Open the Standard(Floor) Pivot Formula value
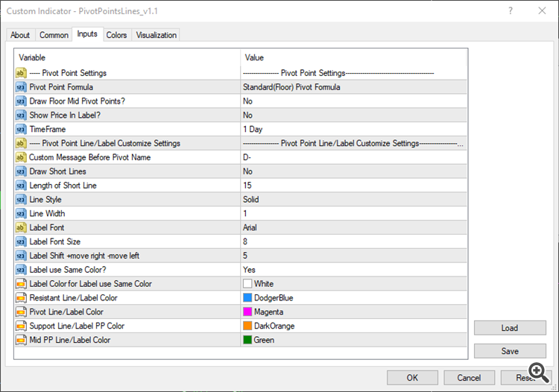Viewport: 559px width, 392px height. tap(353, 87)
